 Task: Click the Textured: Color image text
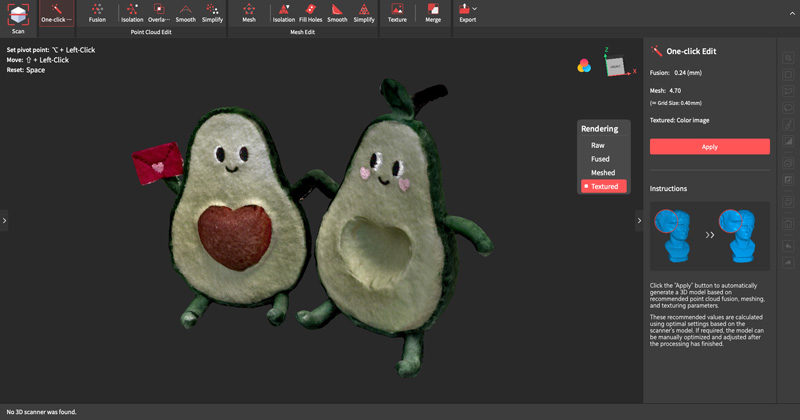click(x=679, y=120)
